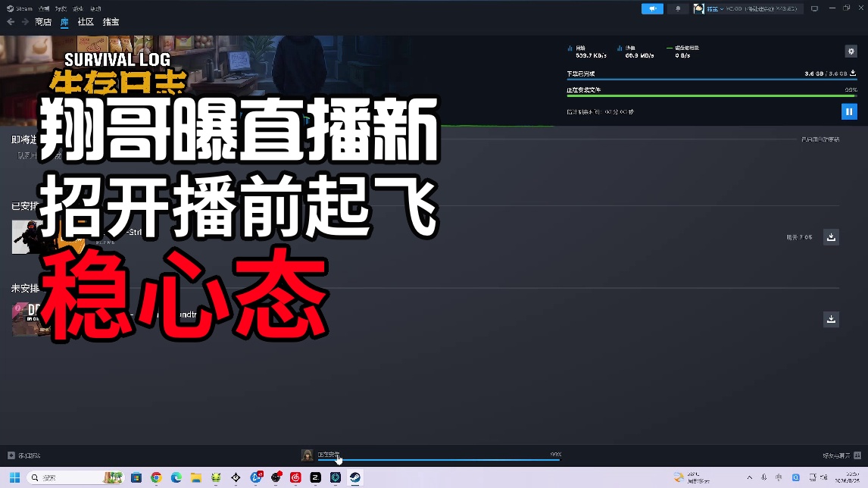This screenshot has width=868, height=488.
Task: Go back with the left arrow
Action: point(11,22)
